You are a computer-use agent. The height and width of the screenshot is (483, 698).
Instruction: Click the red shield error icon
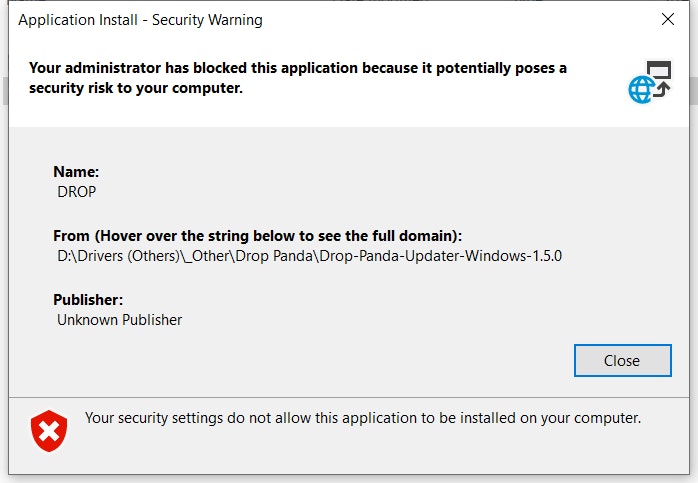(x=48, y=431)
